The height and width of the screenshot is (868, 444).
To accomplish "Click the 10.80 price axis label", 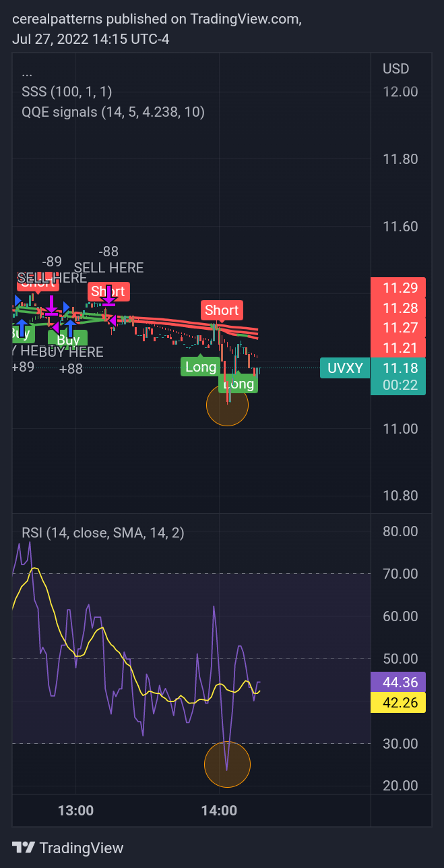I will (x=400, y=496).
